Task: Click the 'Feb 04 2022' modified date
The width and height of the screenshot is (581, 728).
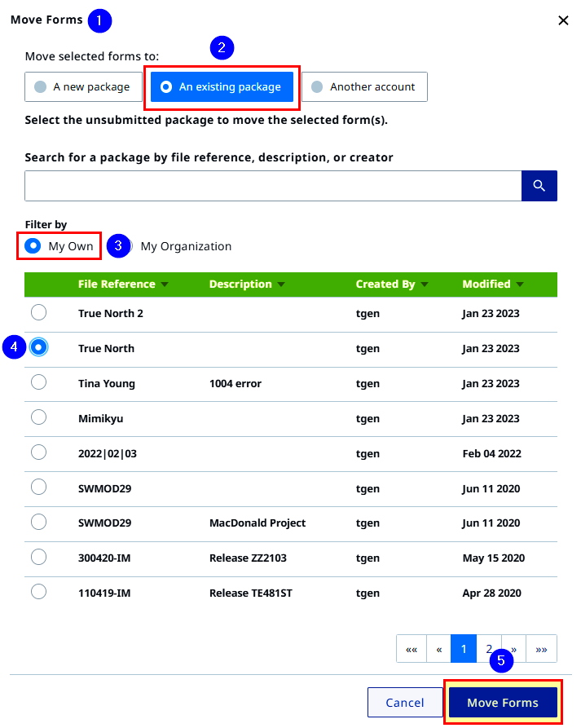Action: click(x=492, y=453)
